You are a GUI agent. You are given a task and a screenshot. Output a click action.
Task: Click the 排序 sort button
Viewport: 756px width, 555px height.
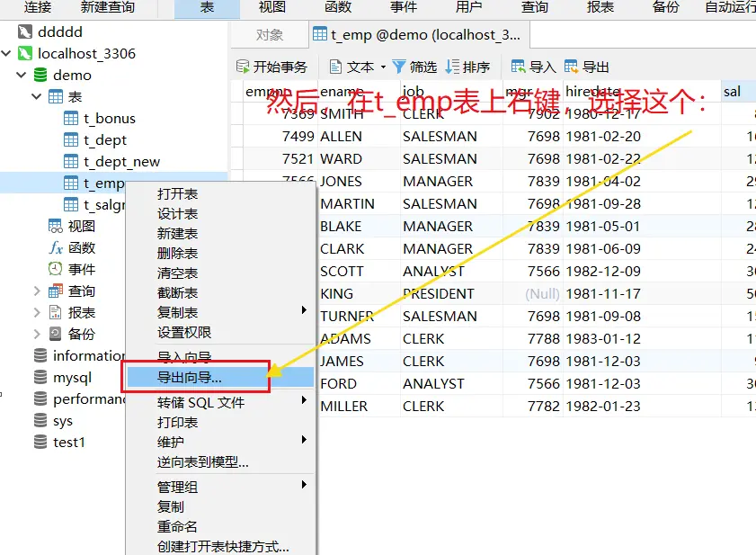pos(467,67)
